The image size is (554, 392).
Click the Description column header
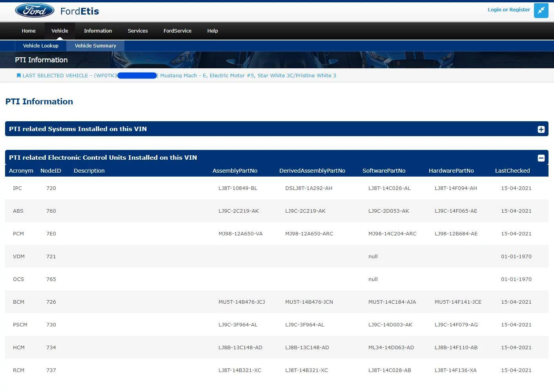pyautogui.click(x=89, y=171)
